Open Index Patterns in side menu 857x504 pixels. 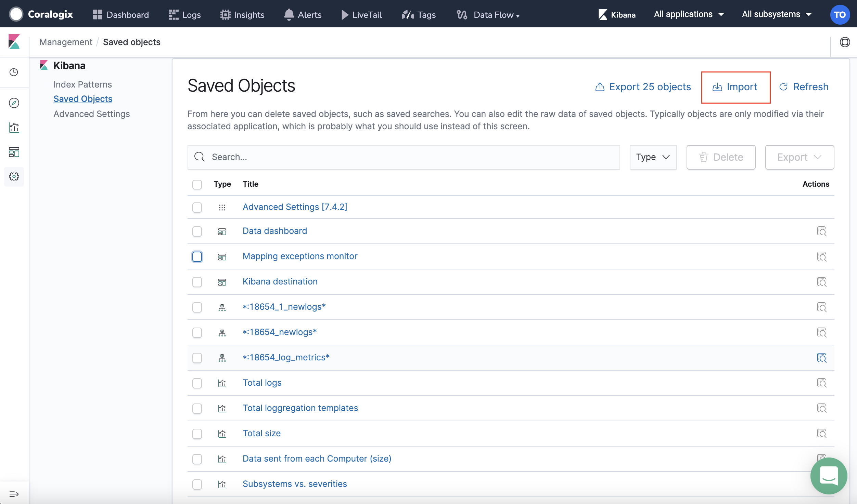tap(82, 84)
